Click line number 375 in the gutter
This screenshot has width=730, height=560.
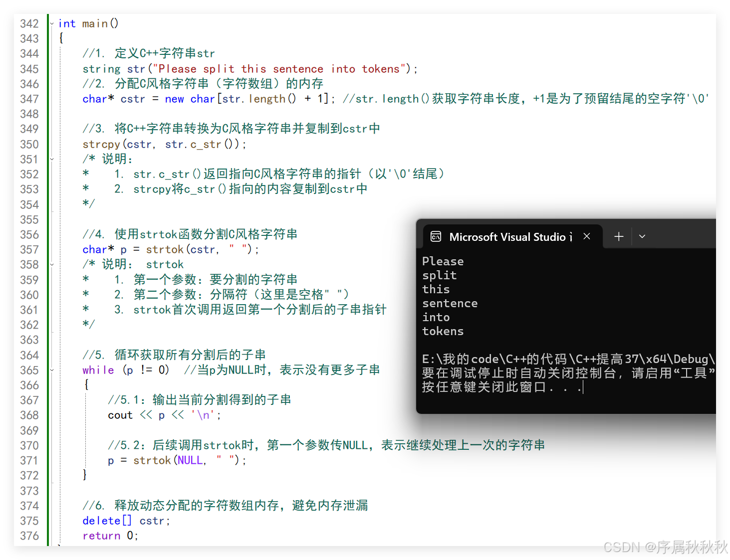(x=29, y=521)
